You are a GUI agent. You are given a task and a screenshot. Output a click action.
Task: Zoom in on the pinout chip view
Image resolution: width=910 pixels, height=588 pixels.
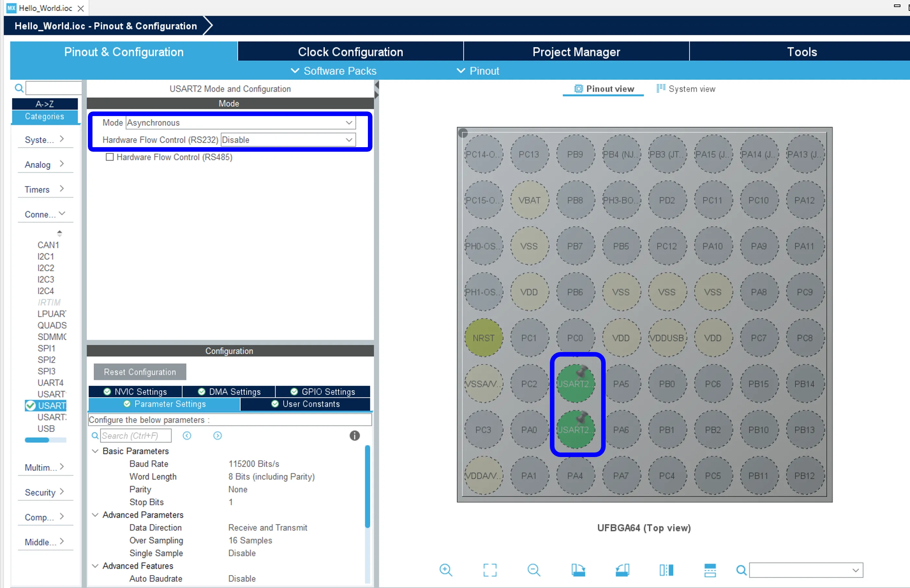pos(445,570)
